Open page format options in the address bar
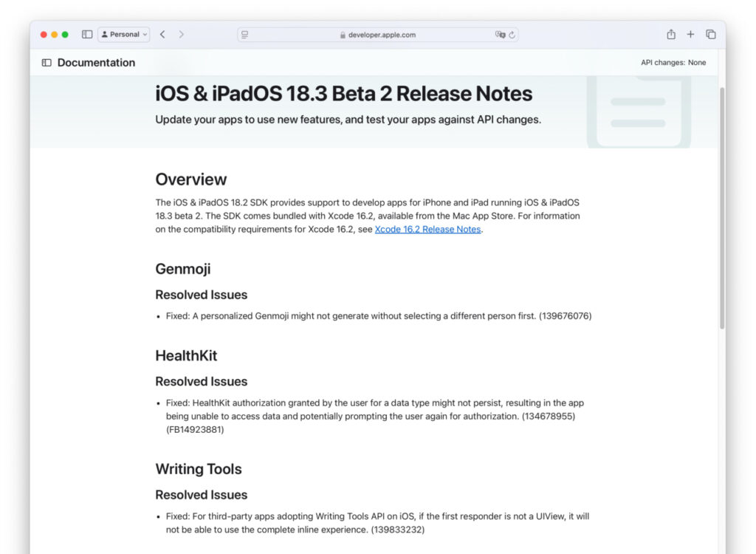 (x=244, y=34)
